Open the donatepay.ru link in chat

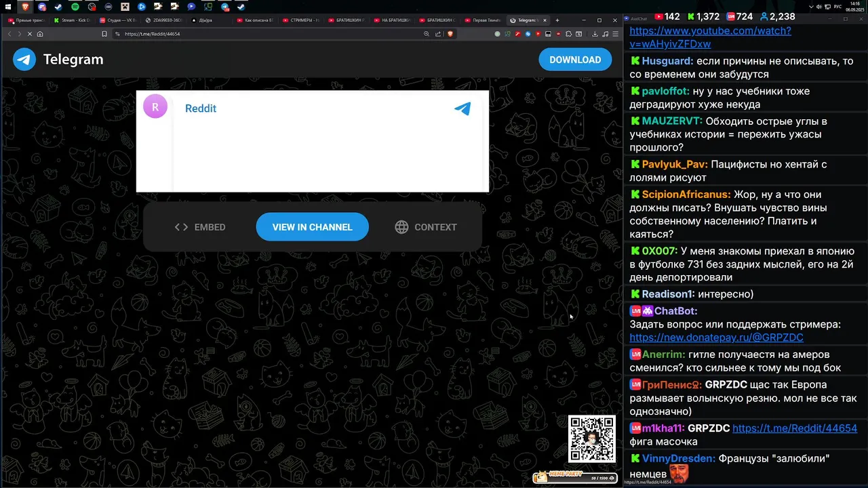pos(716,338)
